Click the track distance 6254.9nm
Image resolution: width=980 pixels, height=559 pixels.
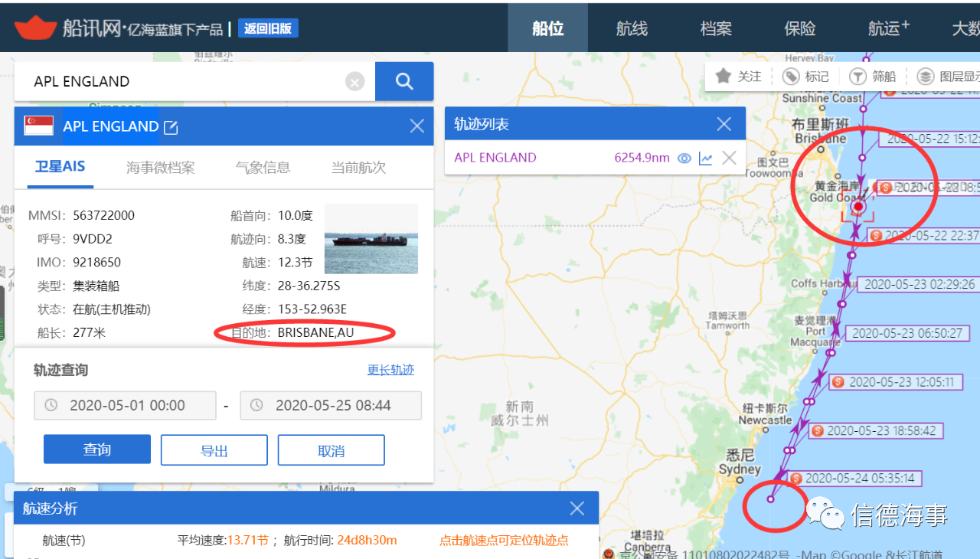point(642,158)
